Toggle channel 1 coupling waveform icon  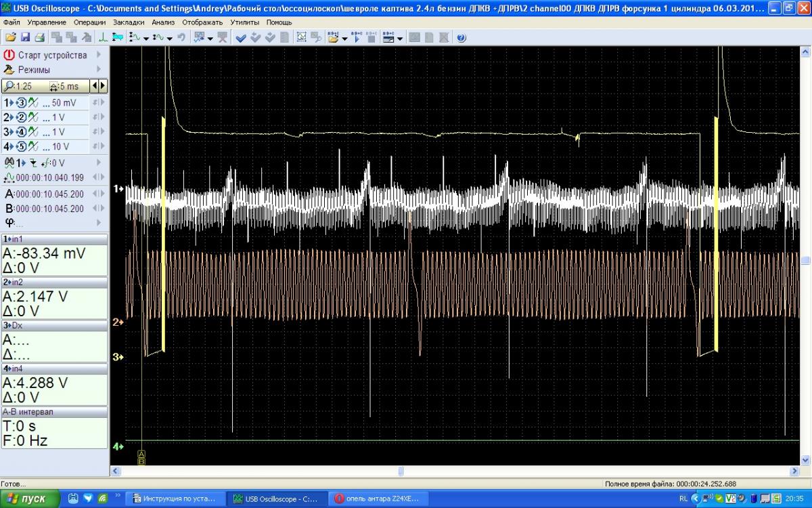[32, 103]
